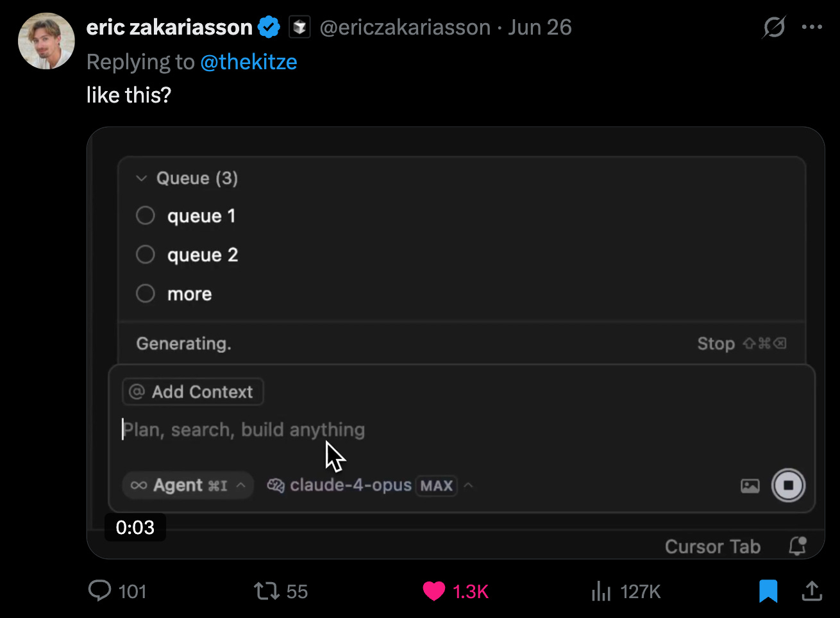Viewport: 840px width, 618px height.
Task: Click the image attach icon
Action: [x=750, y=486]
